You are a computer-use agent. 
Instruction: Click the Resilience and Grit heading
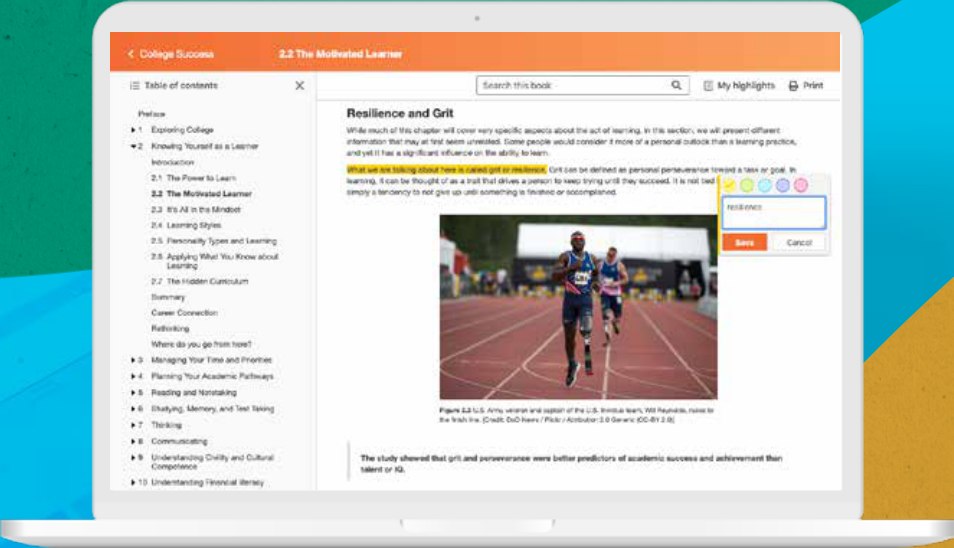tap(400, 113)
